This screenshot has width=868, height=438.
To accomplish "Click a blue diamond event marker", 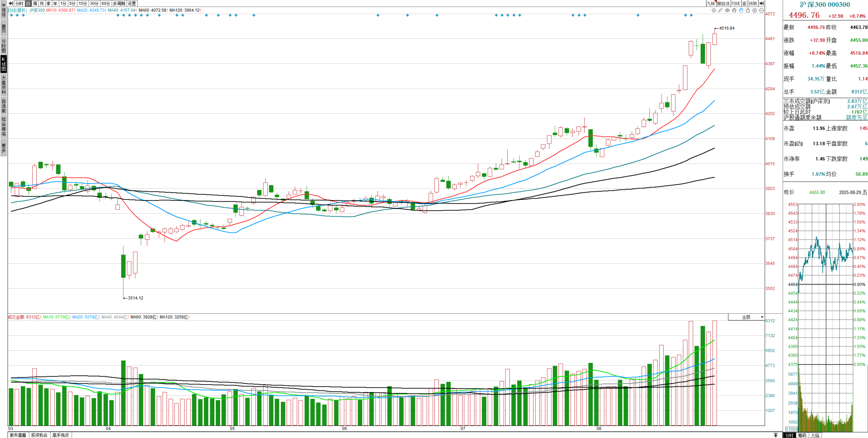I will [378, 15].
